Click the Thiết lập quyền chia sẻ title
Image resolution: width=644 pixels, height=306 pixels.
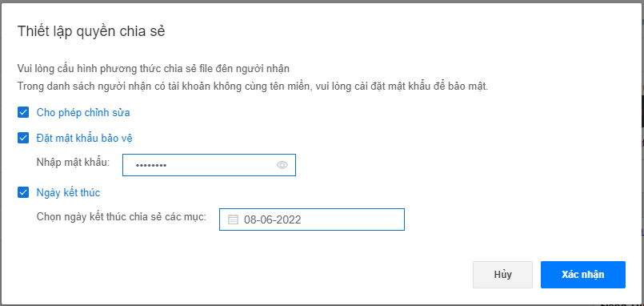click(x=91, y=31)
